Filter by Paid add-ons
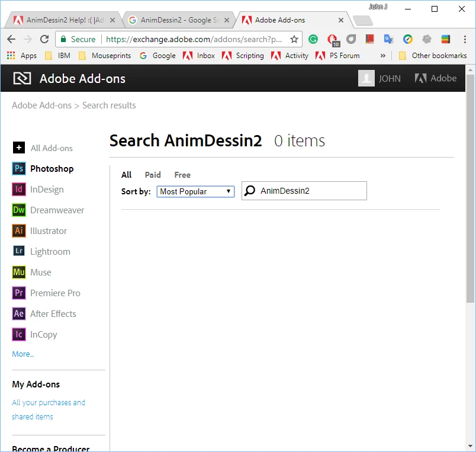Screen dimensions: 476x452 coord(153,175)
